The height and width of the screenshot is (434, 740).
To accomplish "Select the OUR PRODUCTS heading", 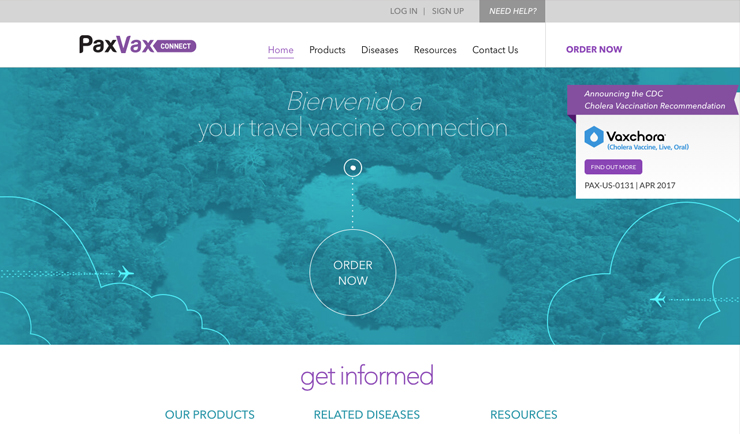I will click(210, 415).
